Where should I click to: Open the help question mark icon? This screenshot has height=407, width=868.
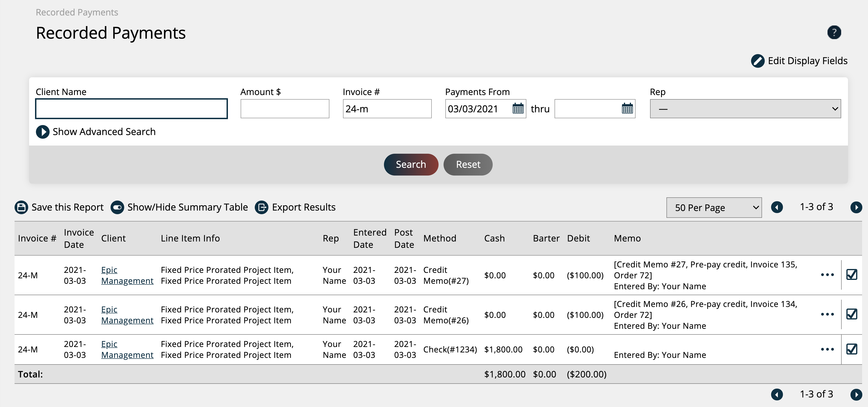click(x=834, y=32)
